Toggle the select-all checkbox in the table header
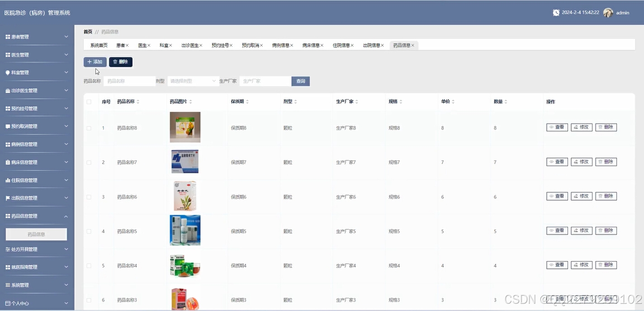644x311 pixels. (89, 102)
